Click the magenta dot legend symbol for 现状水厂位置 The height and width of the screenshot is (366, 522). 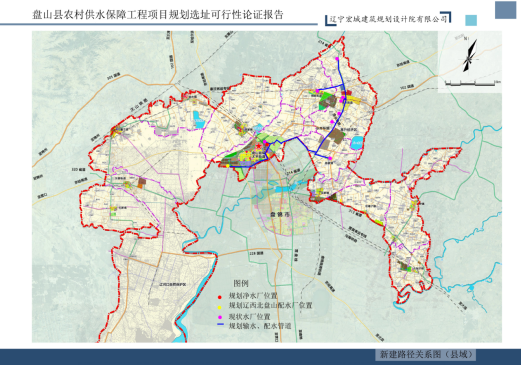point(220,317)
